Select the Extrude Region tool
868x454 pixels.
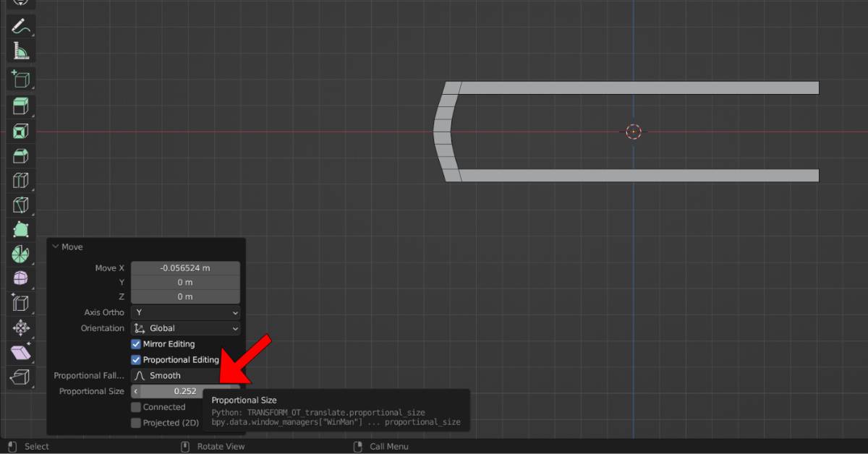20,106
